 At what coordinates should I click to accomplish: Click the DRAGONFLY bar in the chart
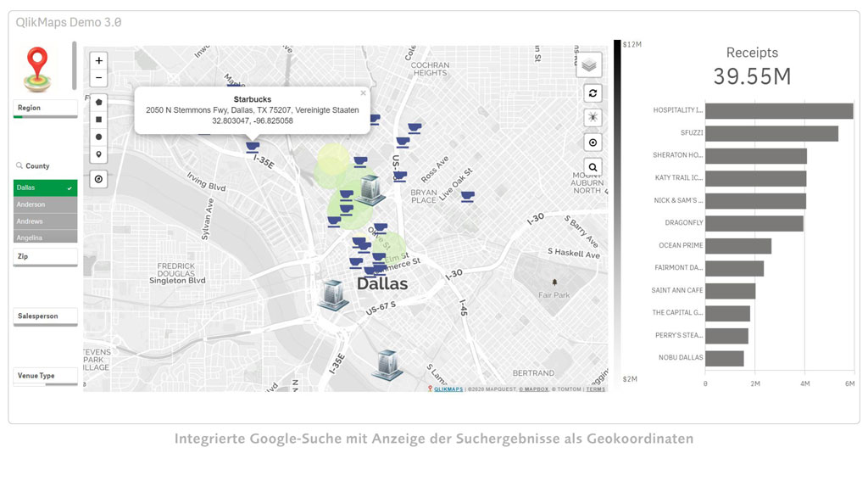pos(754,223)
